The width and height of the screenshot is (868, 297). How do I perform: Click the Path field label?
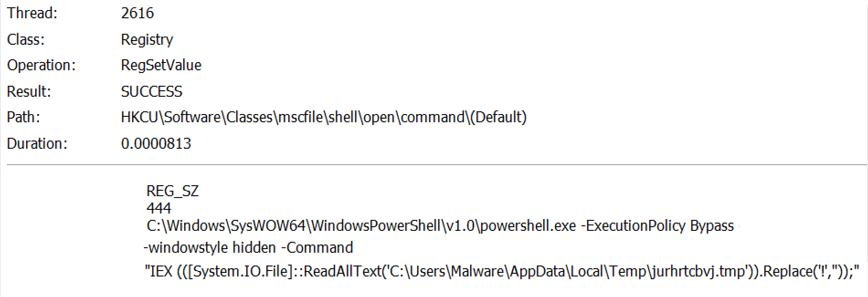click(23, 117)
